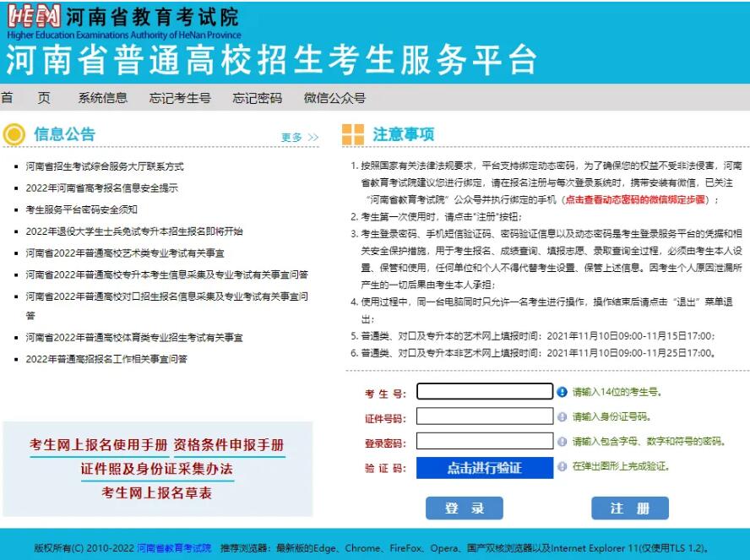Image resolution: width=750 pixels, height=560 pixels.
Task: Click the blue 点击进行验证 verification button
Action: 485,468
